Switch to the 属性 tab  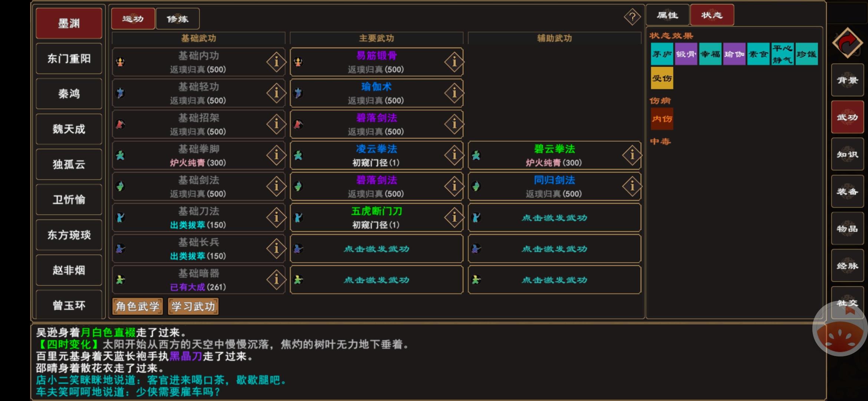point(667,15)
